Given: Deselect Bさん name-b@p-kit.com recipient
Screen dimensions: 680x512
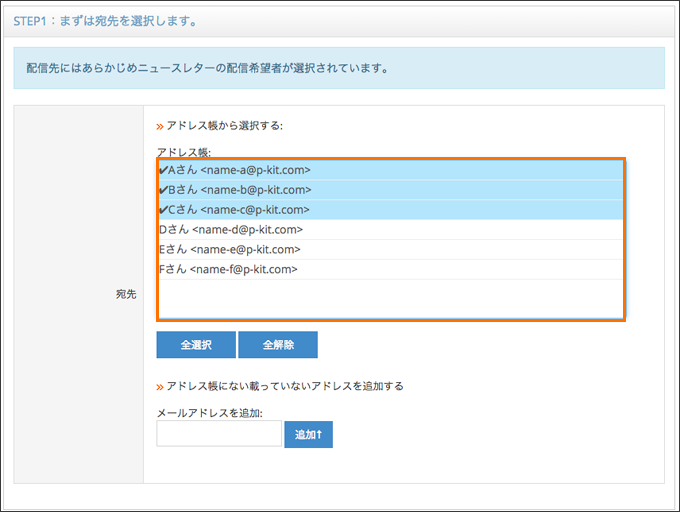Looking at the screenshot, I should coord(390,190).
